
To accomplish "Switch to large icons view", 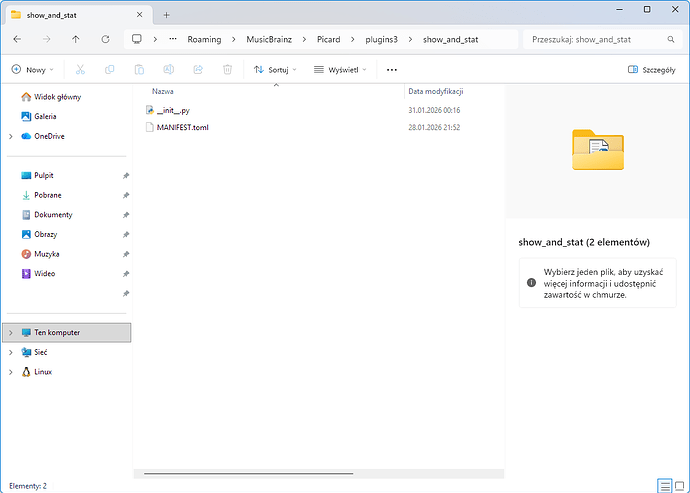I will click(679, 485).
